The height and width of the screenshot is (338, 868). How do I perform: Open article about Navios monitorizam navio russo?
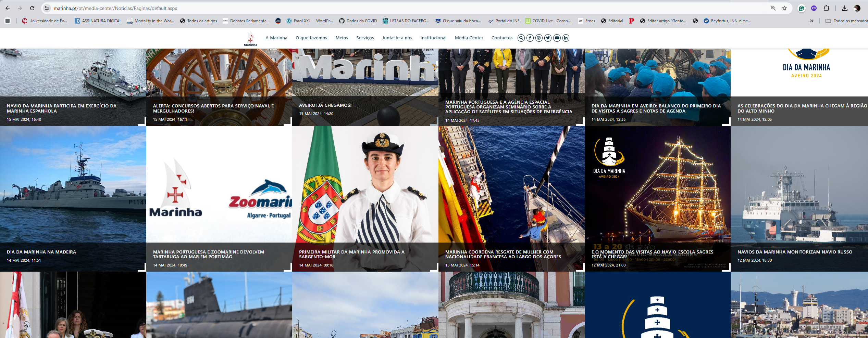[x=795, y=252]
